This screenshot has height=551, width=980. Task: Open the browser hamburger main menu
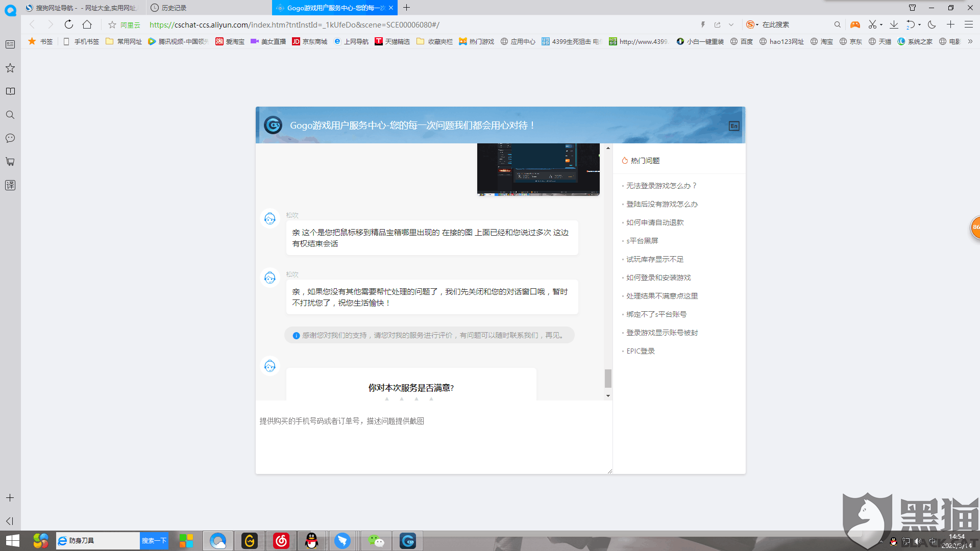[969, 24]
